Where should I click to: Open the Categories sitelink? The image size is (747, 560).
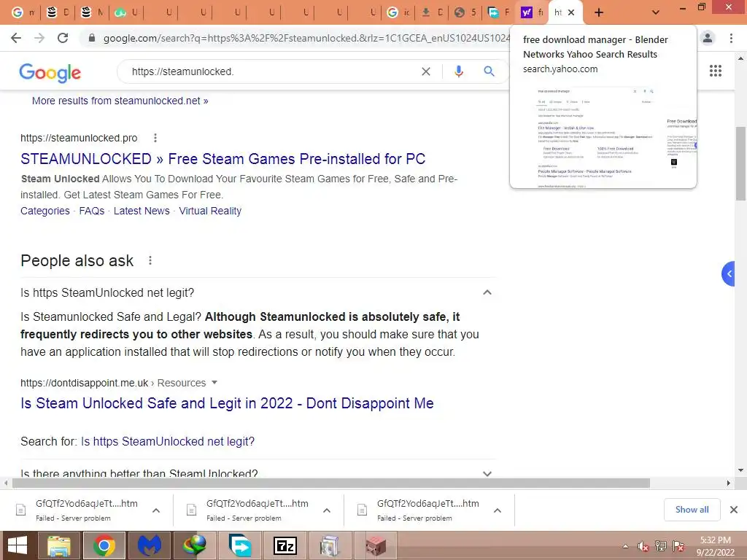click(x=44, y=211)
